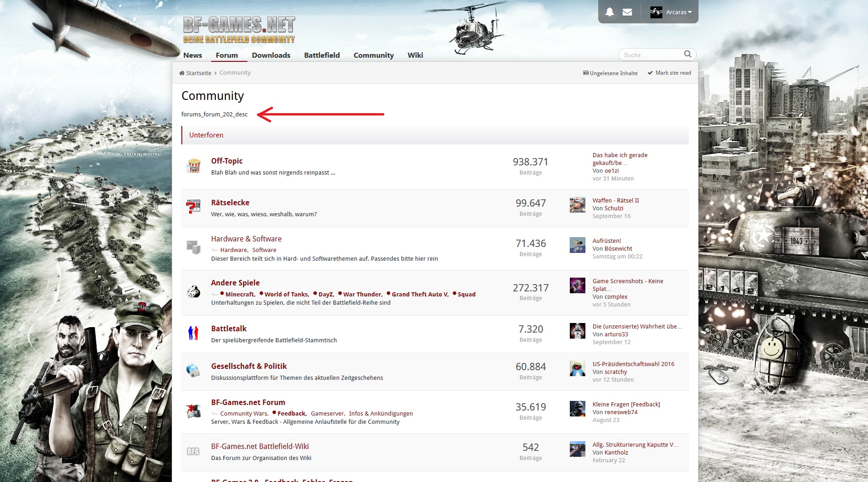Viewport: 868px width, 482px height.
Task: Open the Downloads menu item
Action: click(x=271, y=55)
